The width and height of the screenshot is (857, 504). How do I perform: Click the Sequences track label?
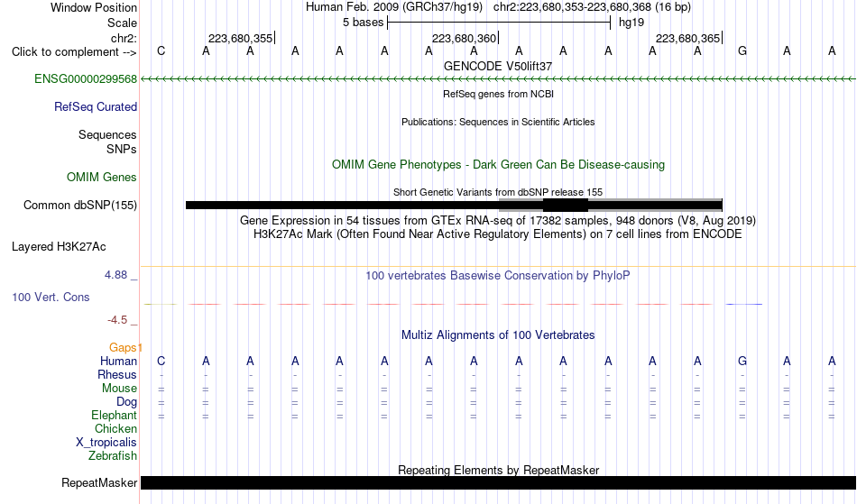click(x=107, y=135)
